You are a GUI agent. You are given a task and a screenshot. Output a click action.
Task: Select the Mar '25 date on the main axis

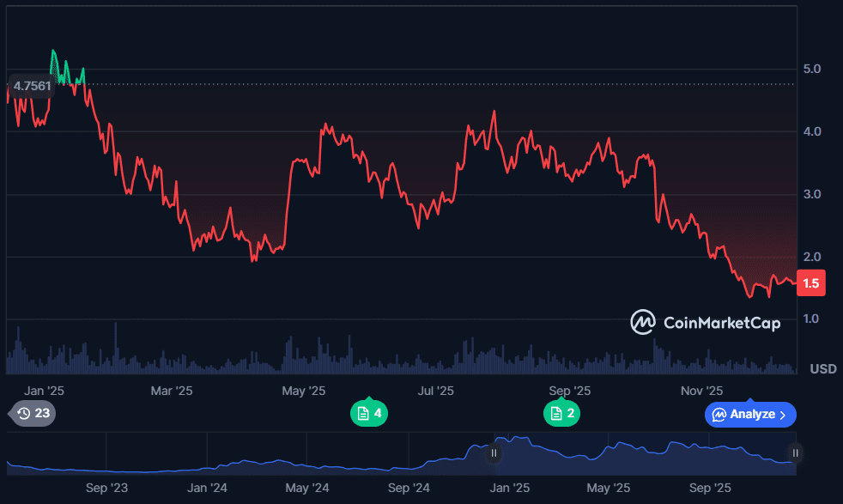[x=172, y=391]
